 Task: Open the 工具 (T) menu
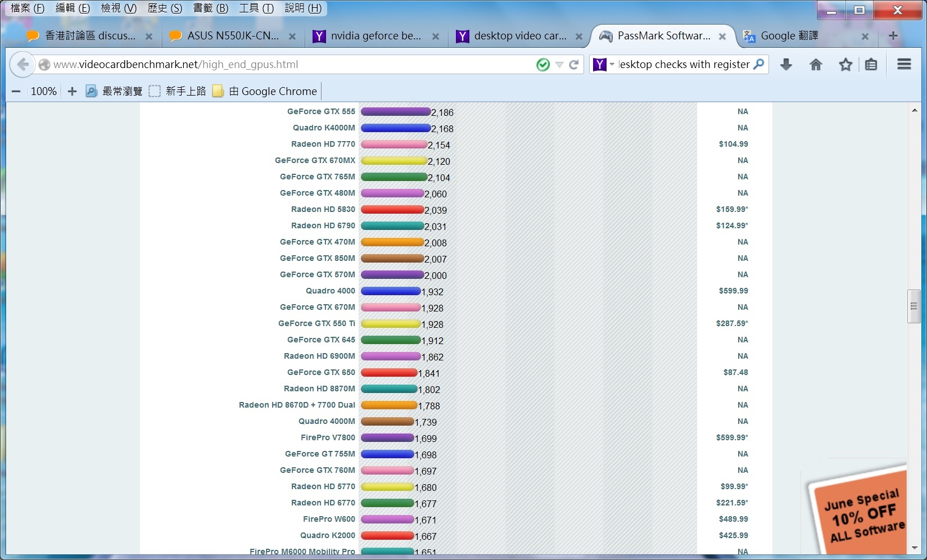click(256, 8)
